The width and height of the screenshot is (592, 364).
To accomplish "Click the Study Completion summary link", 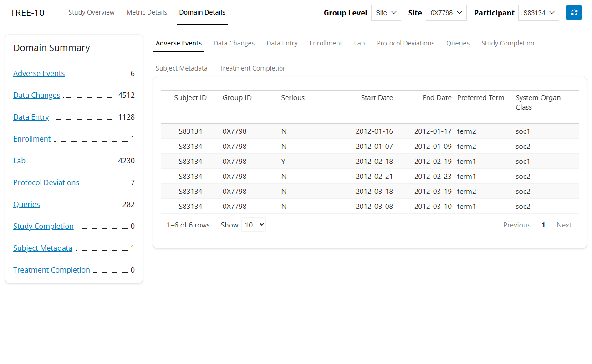I will point(43,226).
